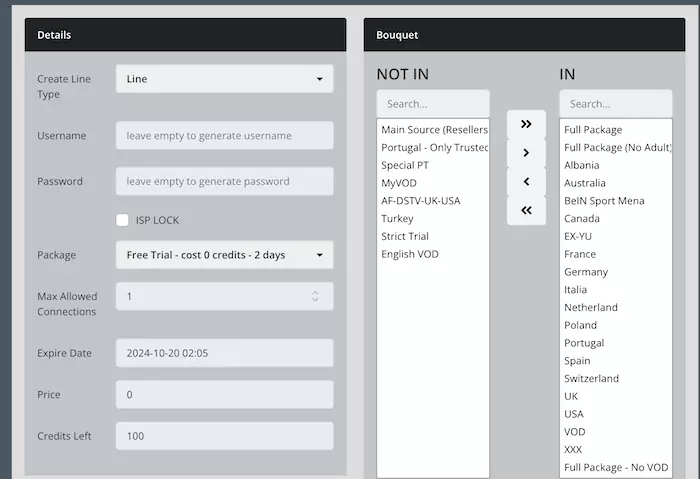Open the Create Line Type dropdown
Image resolution: width=700 pixels, height=479 pixels.
pyautogui.click(x=224, y=79)
